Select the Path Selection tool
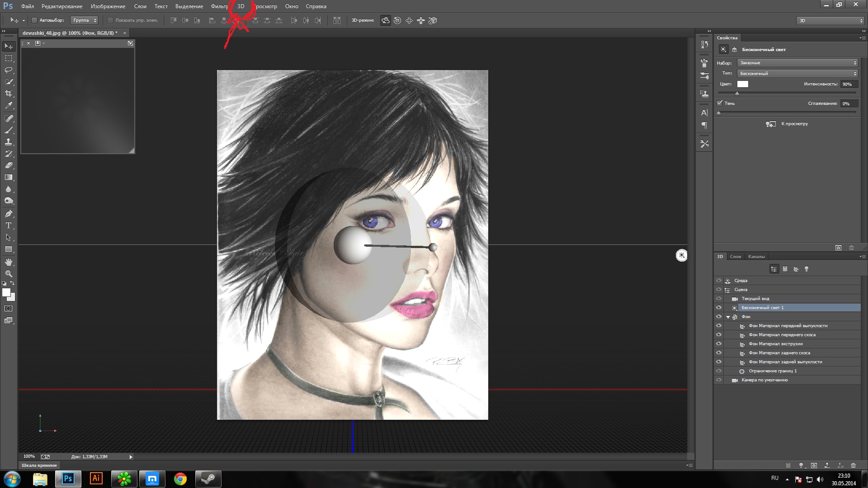 9,237
